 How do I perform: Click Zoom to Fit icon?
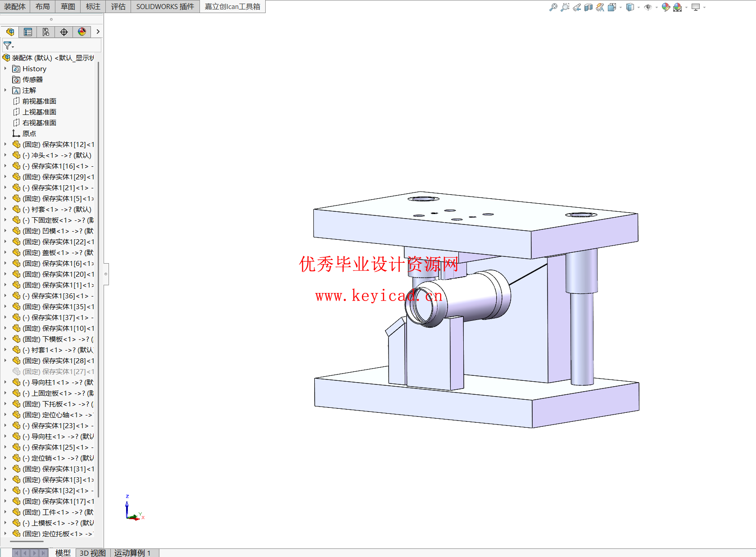pos(553,7)
